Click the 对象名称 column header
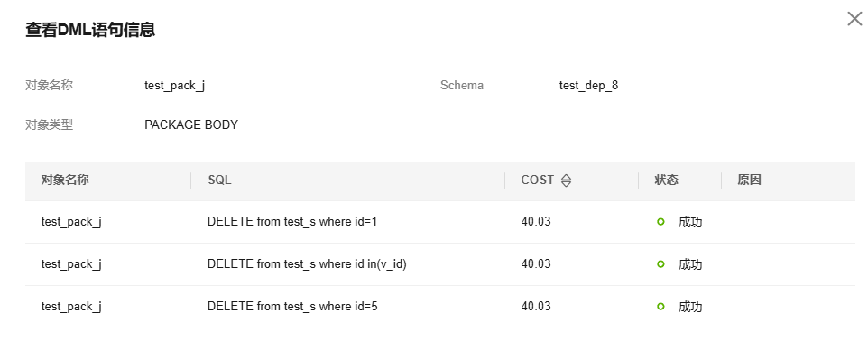 tap(65, 180)
